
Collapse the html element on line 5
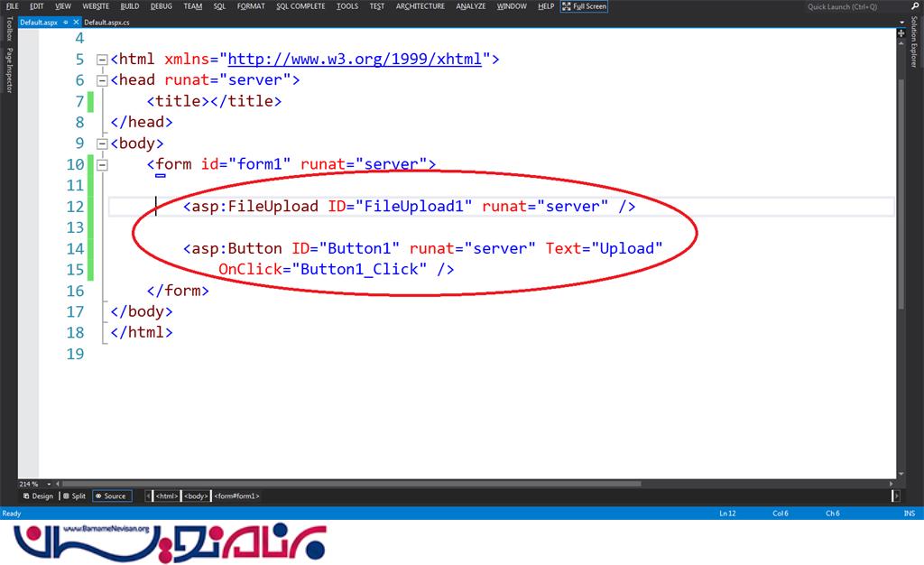(102, 60)
